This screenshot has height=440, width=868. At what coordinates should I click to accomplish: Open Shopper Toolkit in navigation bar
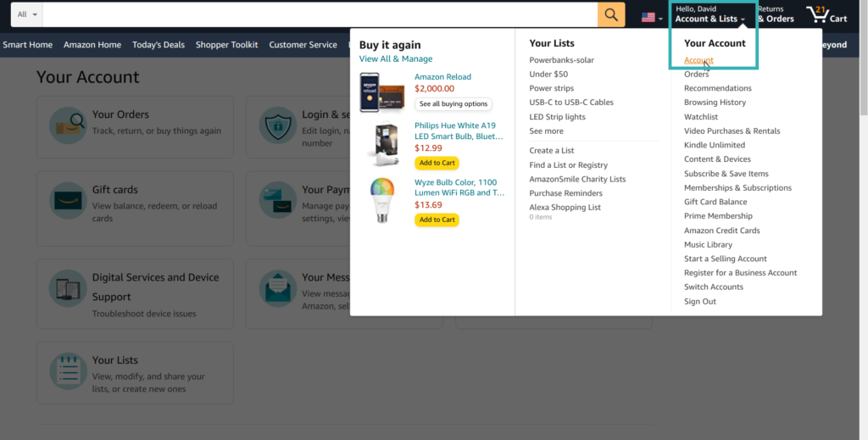227,45
